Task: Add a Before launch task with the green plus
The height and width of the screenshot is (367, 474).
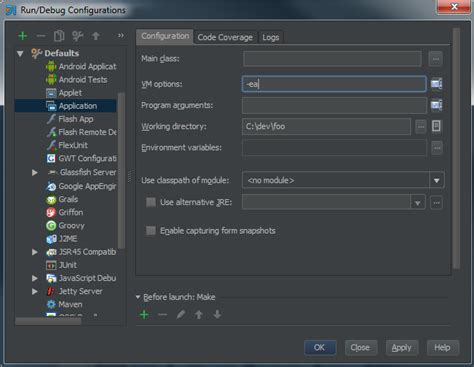Action: 144,314
